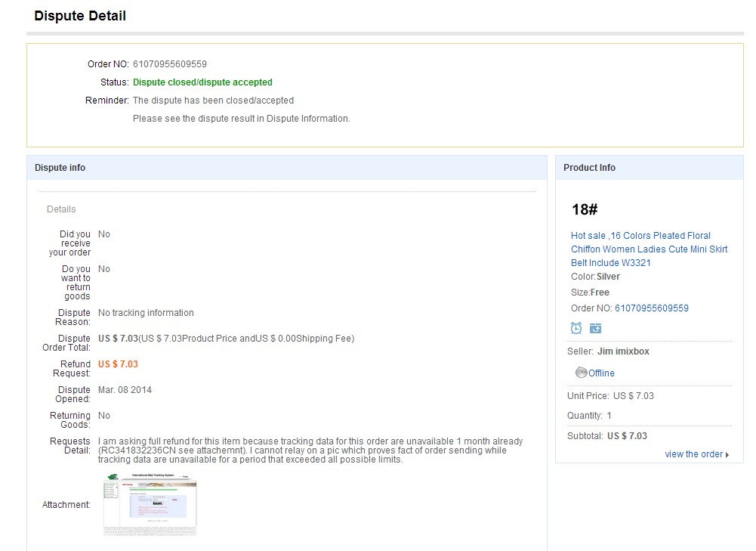Click the order number in the top summary box
The height and width of the screenshot is (551, 756).
(x=170, y=64)
